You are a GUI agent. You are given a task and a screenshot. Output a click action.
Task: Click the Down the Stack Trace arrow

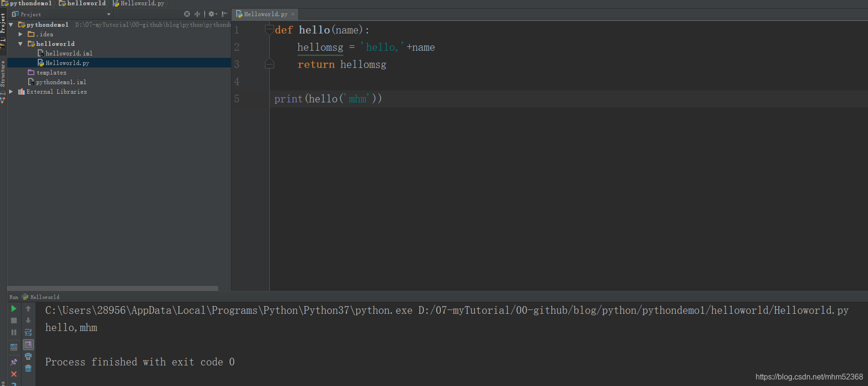point(28,320)
